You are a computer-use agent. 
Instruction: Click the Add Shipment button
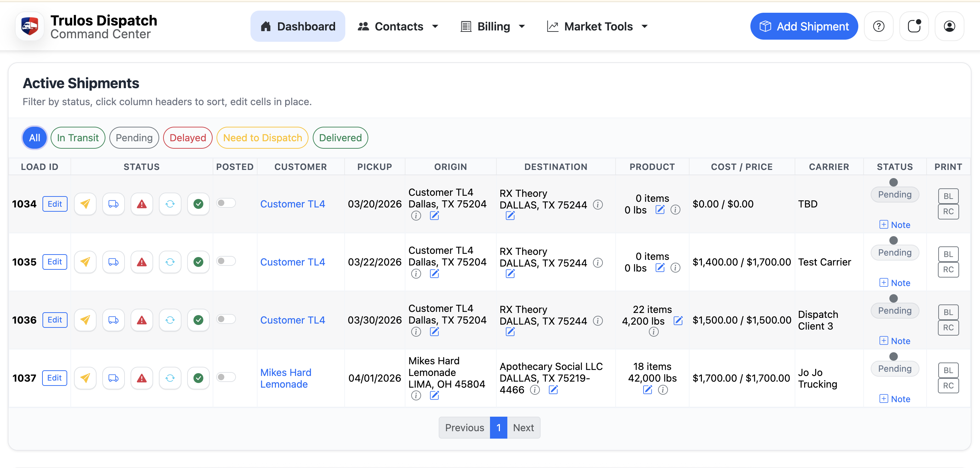click(803, 26)
